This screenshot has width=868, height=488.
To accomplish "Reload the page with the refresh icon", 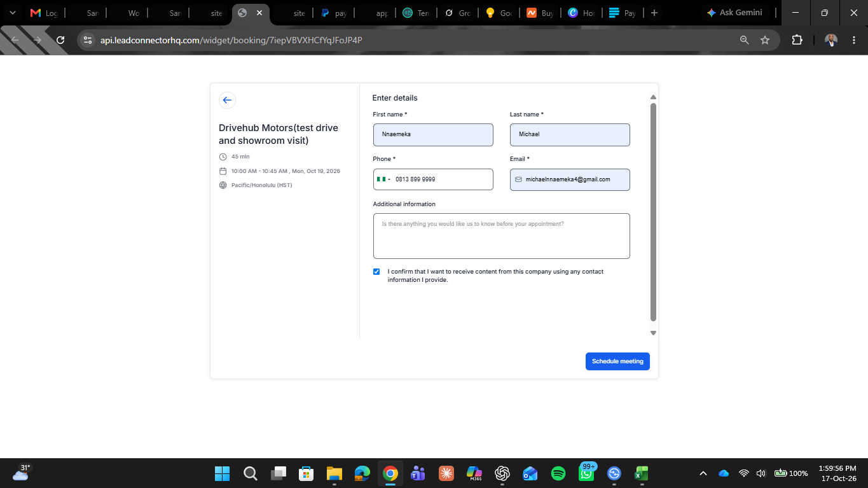I will 60,40.
